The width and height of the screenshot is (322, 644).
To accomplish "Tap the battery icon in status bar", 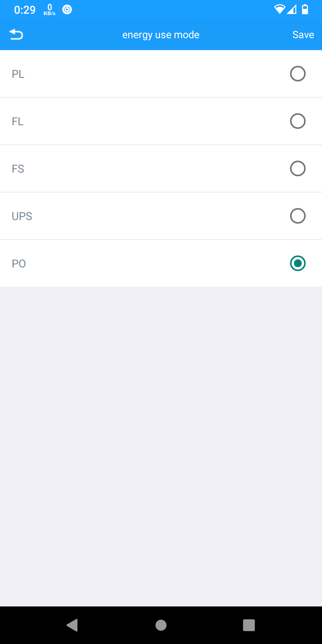I will coord(305,10).
